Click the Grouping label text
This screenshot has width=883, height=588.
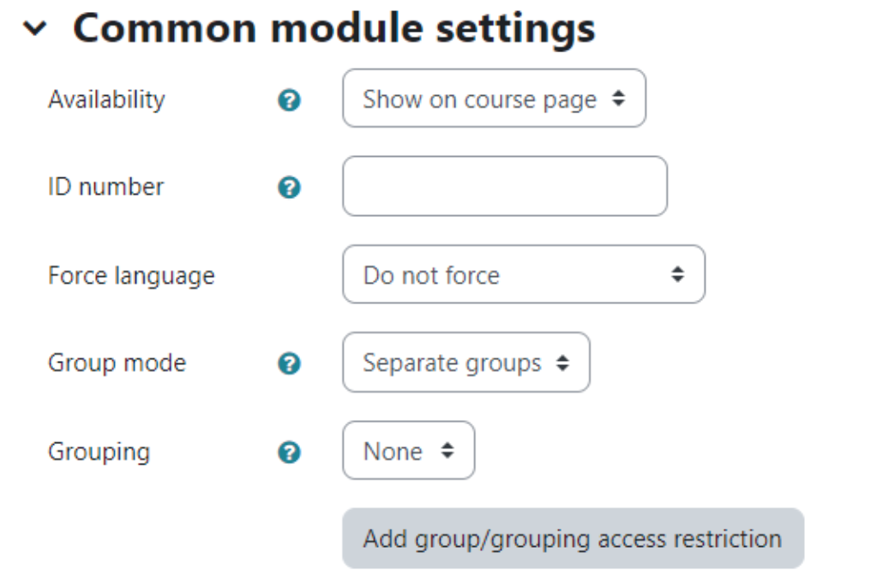click(x=99, y=453)
